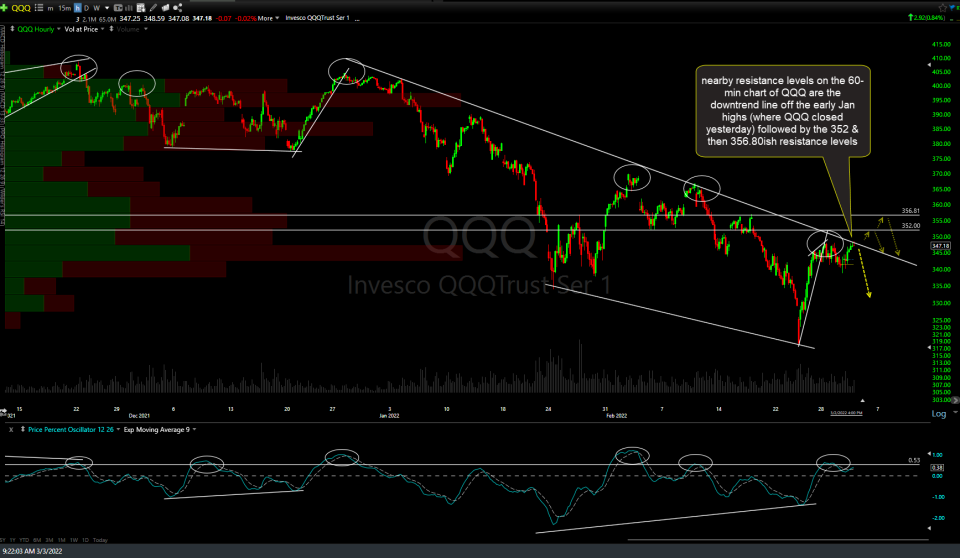Open dropdown arrow above Log button
Screen dimensions: 960x558
pyautogui.click(x=954, y=413)
